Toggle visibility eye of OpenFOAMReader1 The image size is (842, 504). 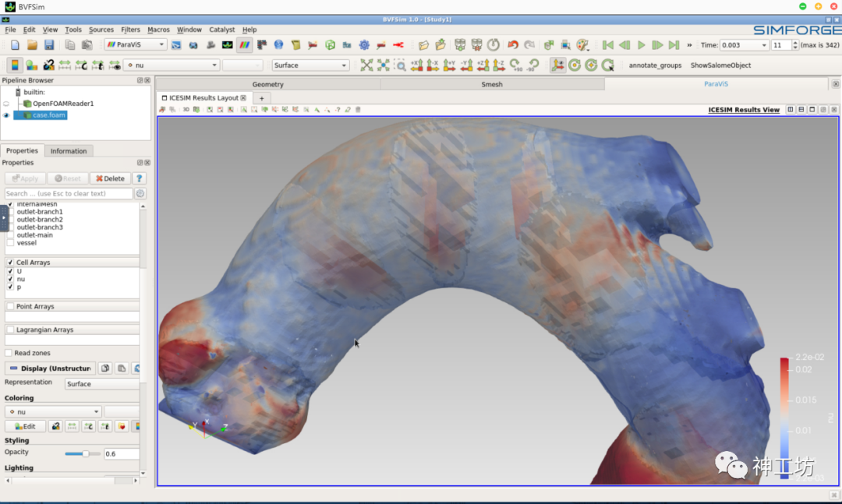6,104
